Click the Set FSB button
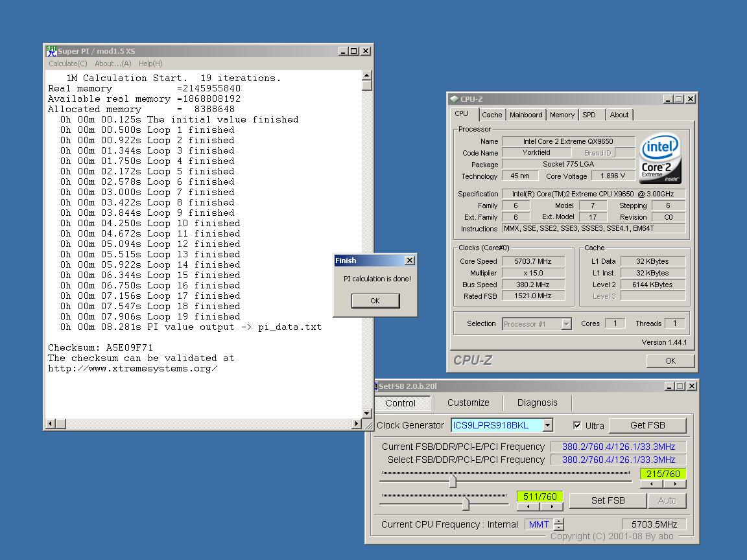 pos(608,500)
